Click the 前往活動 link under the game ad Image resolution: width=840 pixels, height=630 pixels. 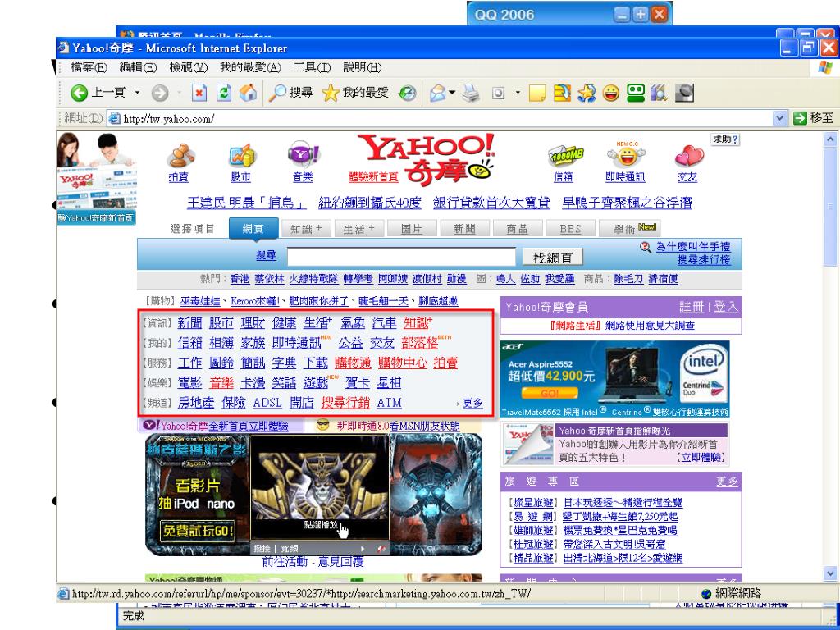click(285, 561)
